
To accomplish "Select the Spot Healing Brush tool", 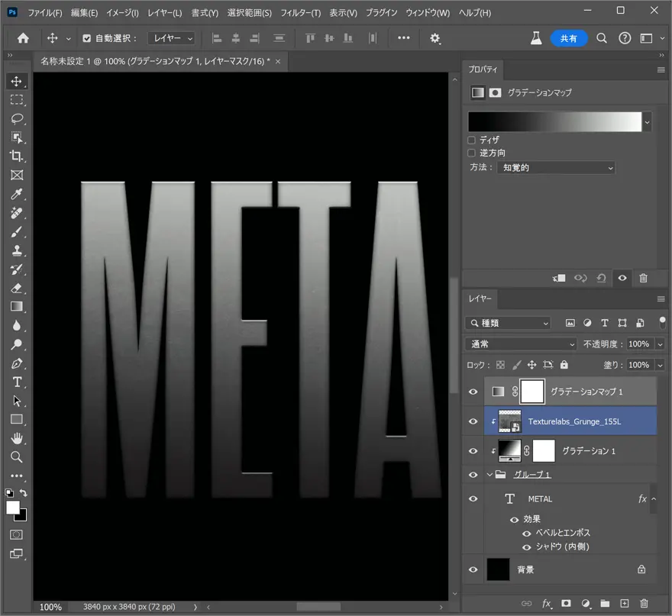I will click(16, 213).
